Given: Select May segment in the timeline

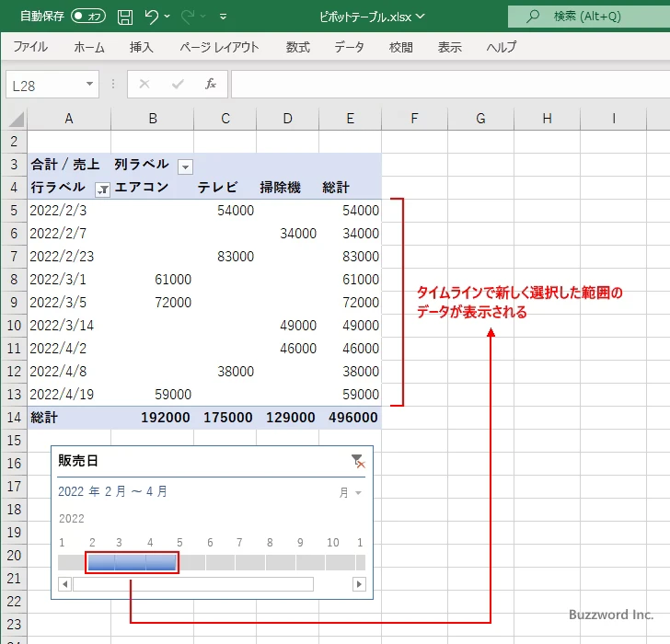Looking at the screenshot, I should click(191, 562).
